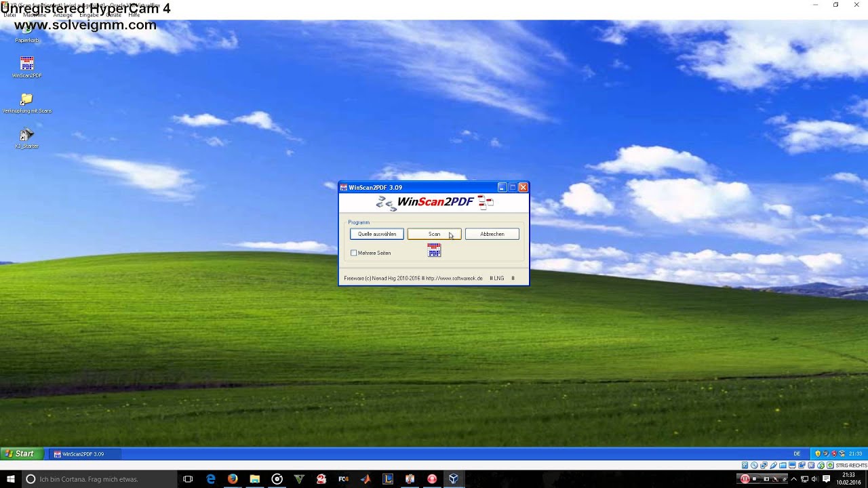Image resolution: width=868 pixels, height=488 pixels.
Task: Open the # LNG language option
Action: click(497, 278)
